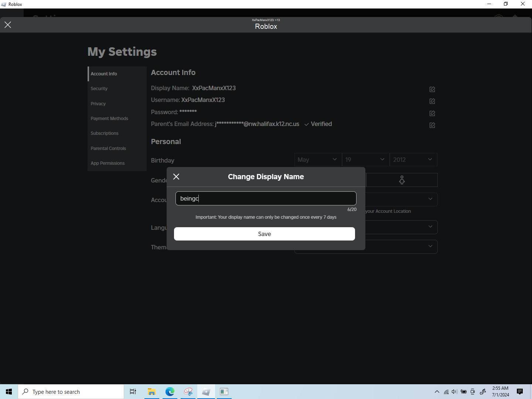Click the Display Name value XxPacManxX123

(214, 88)
